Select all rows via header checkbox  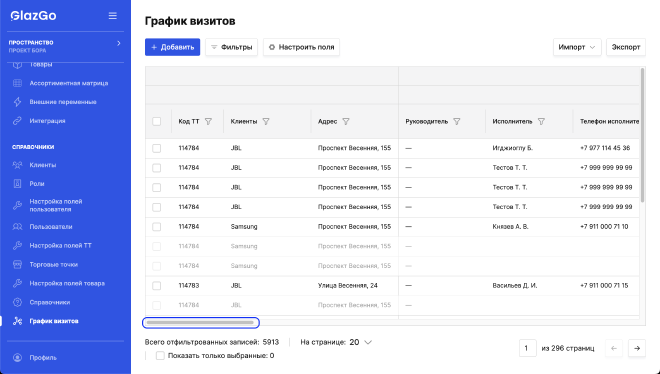157,122
